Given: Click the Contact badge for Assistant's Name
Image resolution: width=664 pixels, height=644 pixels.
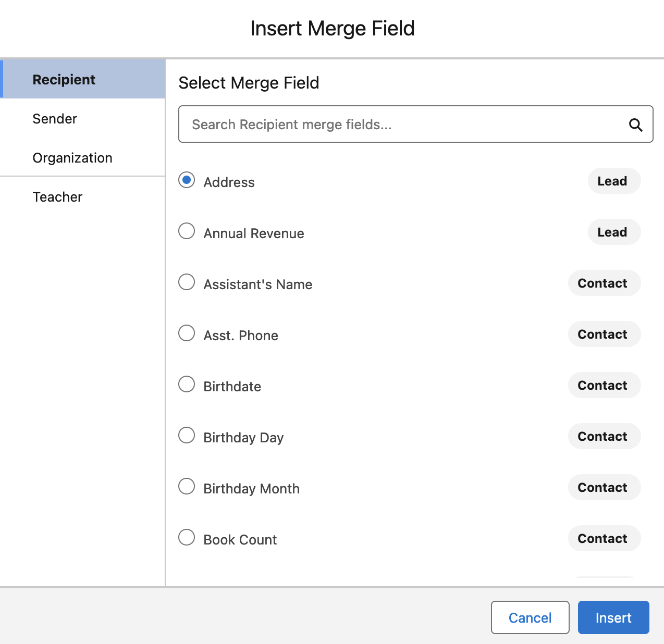Looking at the screenshot, I should [604, 283].
